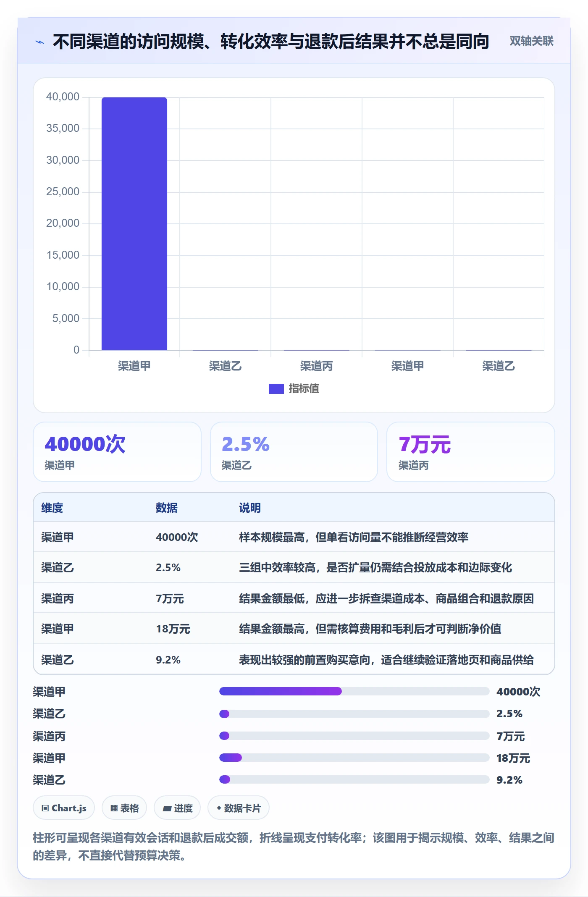
Task: Open the Chart.js chip
Action: (64, 808)
